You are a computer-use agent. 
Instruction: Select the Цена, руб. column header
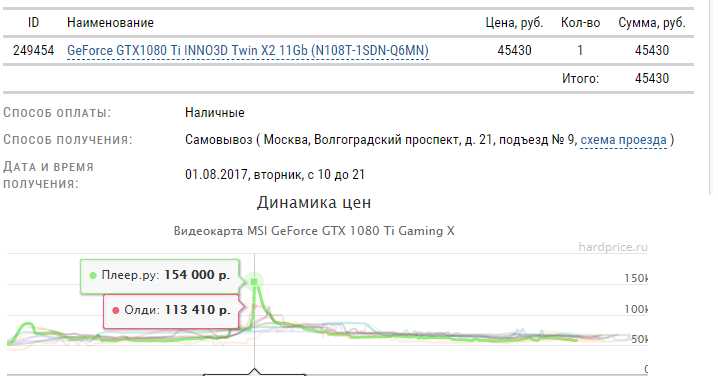(x=514, y=22)
